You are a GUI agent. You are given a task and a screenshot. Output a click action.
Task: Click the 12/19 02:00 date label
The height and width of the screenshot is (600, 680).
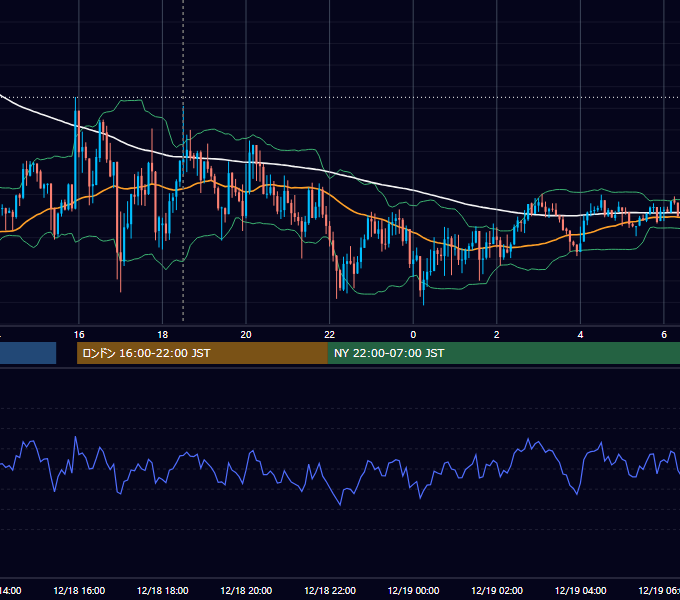pyautogui.click(x=497, y=591)
